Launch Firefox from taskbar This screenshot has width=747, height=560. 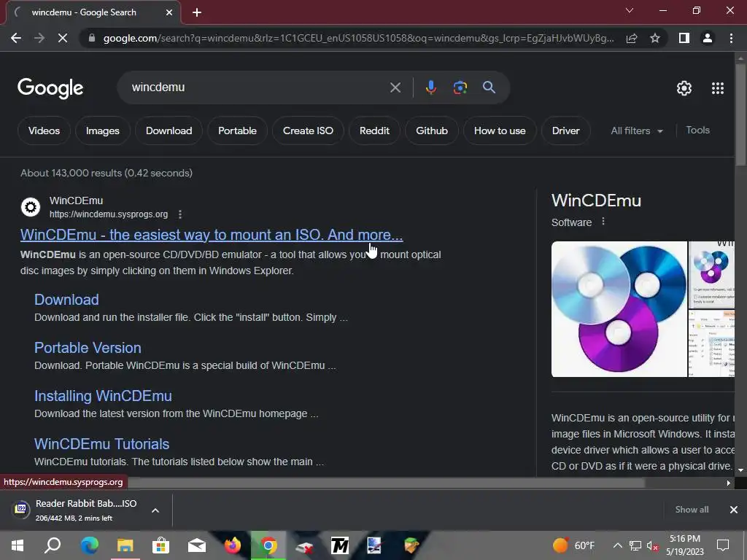tap(233, 545)
